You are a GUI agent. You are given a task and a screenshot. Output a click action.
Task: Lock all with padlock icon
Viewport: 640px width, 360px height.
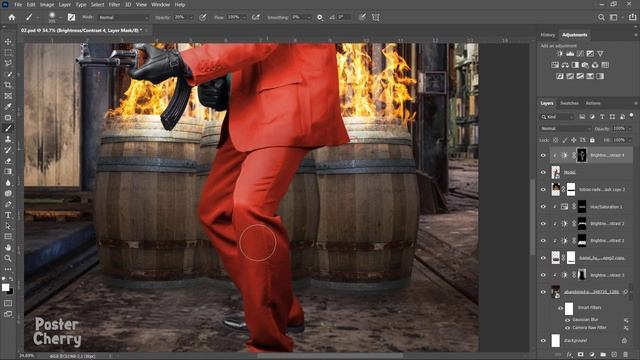[x=592, y=140]
